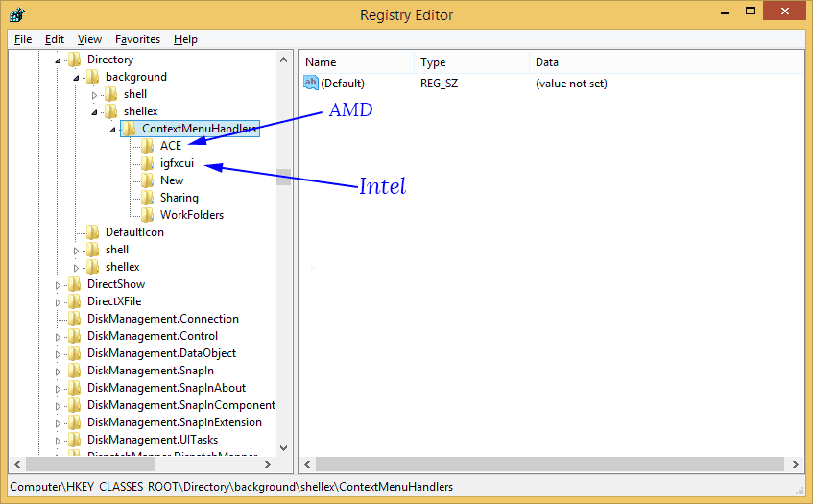This screenshot has width=813, height=504.
Task: Click the (Default) string value icon
Action: pos(311,83)
